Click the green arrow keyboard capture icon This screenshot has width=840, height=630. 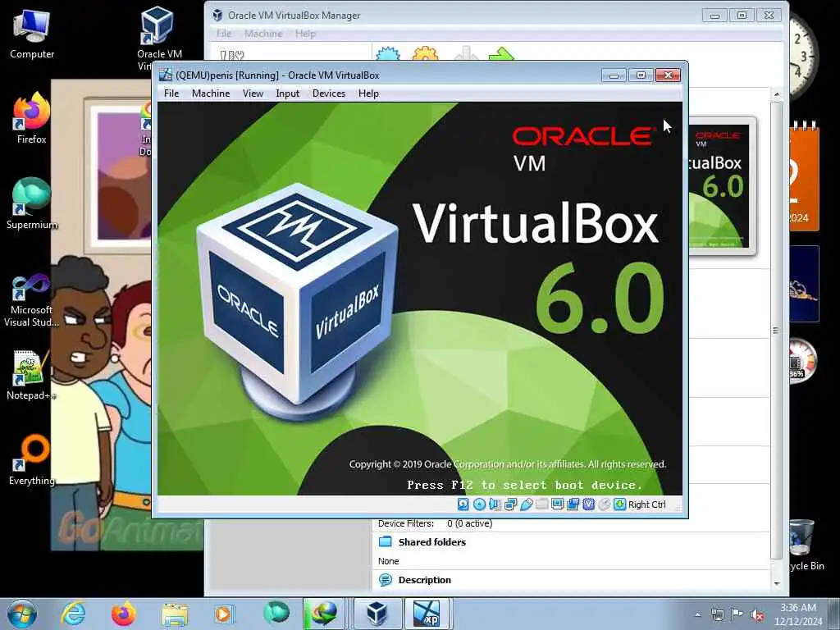(619, 504)
